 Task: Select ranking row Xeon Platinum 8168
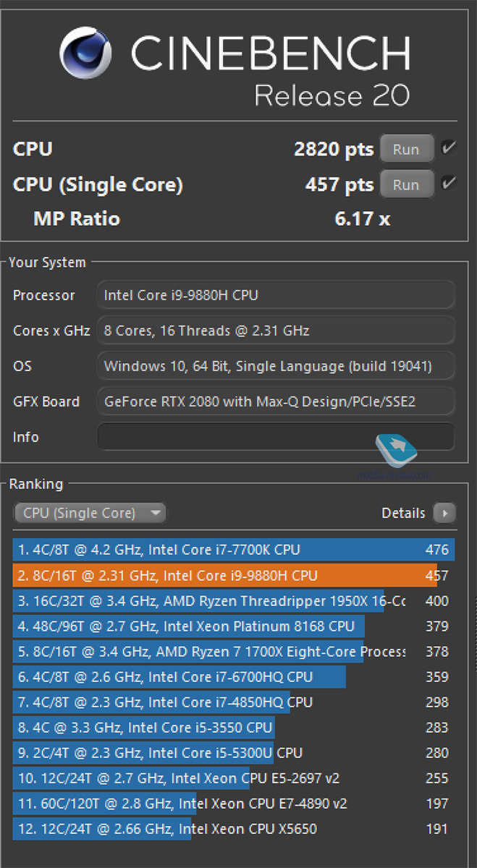[x=234, y=626]
